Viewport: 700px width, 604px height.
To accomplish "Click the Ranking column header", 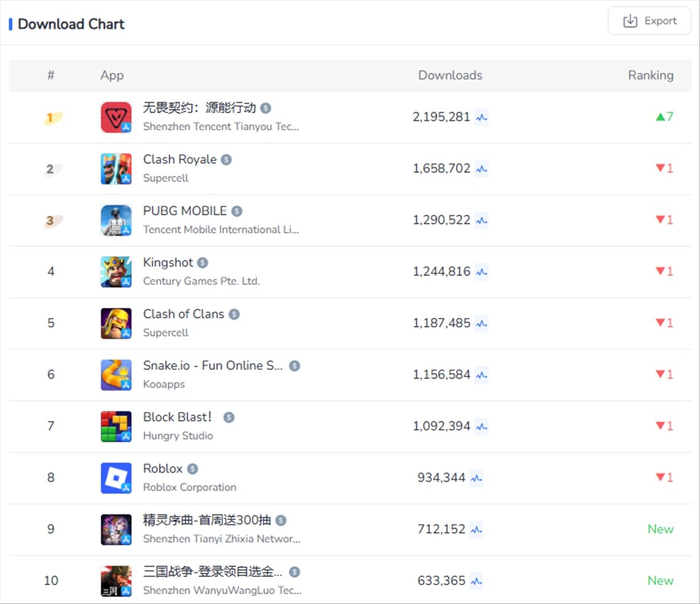I will click(650, 75).
